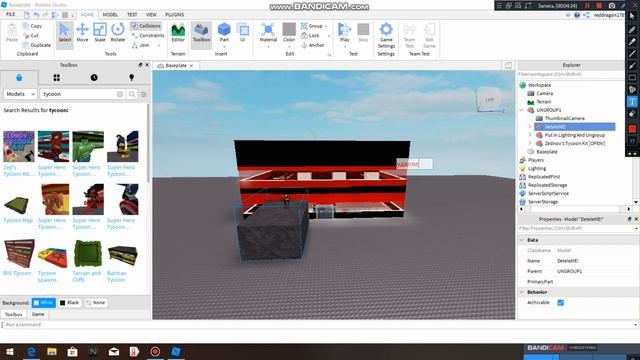The image size is (640, 360).
Task: Switch to the PLUGINS ribbon tab
Action: pos(174,14)
